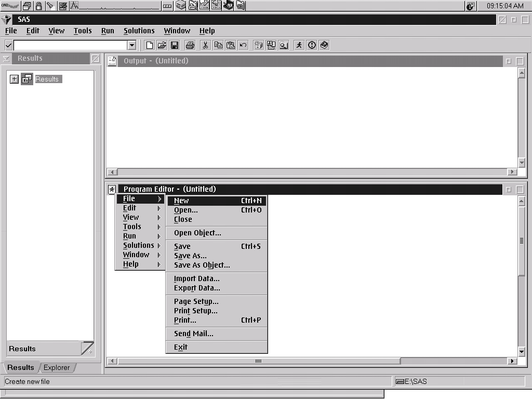Click the Output window scroll-down arrow
Image resolution: width=532 pixels, height=399 pixels.
click(522, 163)
